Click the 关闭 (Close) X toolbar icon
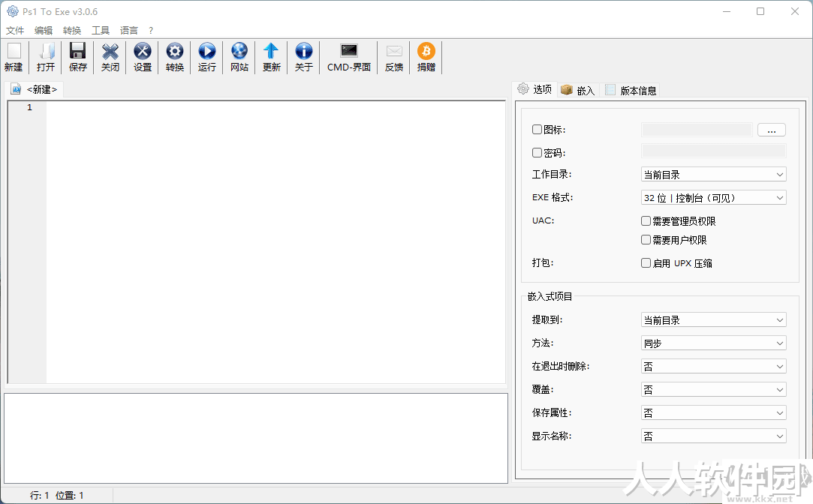813x504 pixels. click(x=110, y=57)
